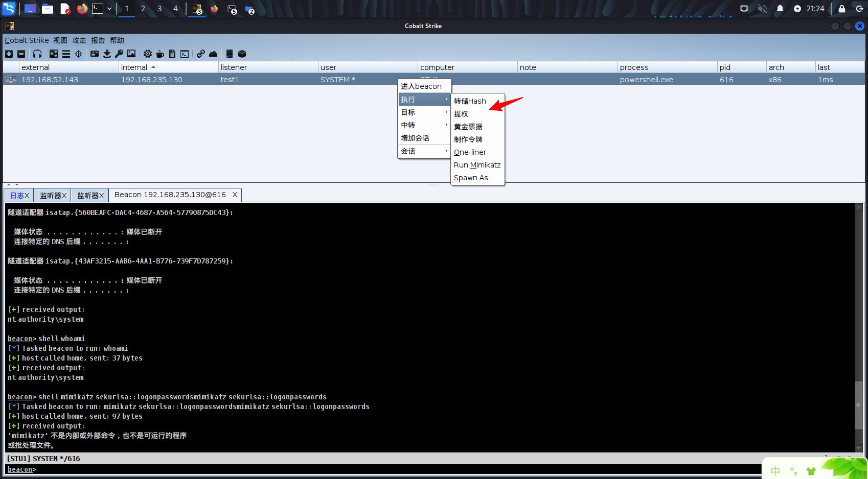
Task: Sort sessions by process column header
Action: tap(667, 67)
